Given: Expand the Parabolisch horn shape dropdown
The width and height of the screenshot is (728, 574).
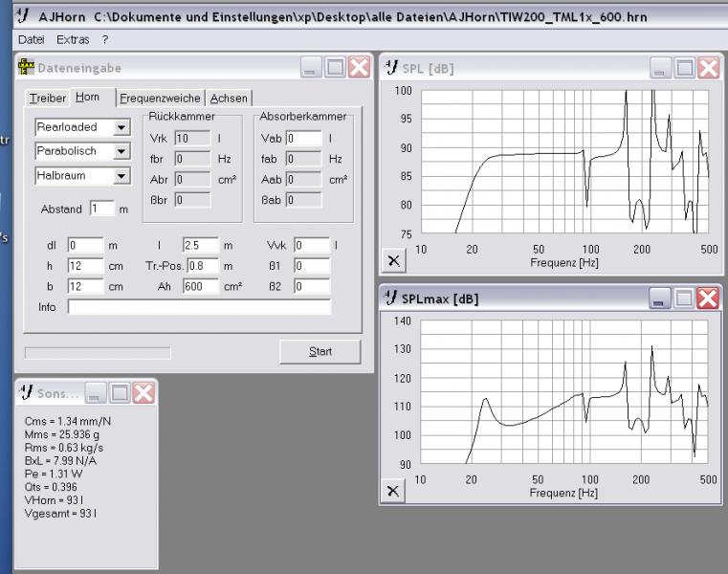Looking at the screenshot, I should pyautogui.click(x=121, y=151).
